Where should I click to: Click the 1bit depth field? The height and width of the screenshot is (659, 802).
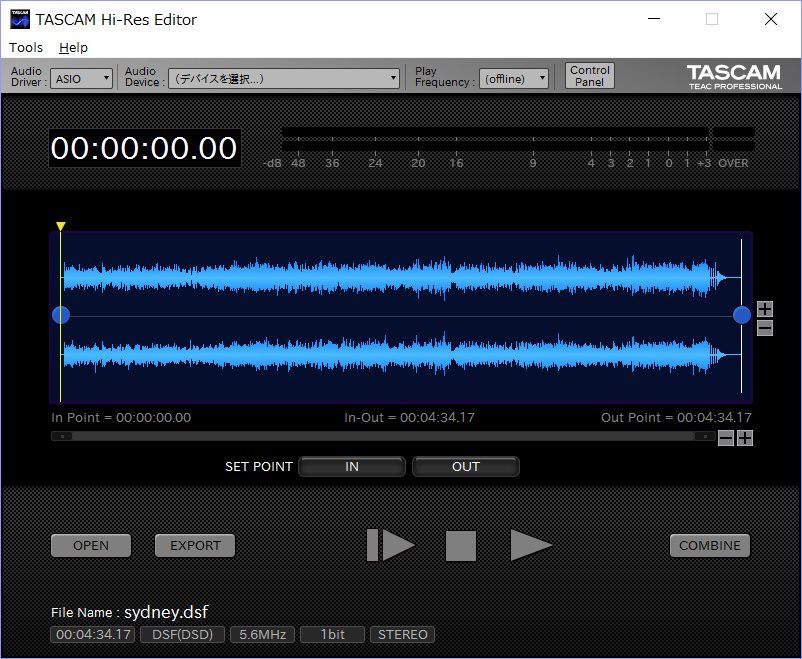tap(332, 634)
